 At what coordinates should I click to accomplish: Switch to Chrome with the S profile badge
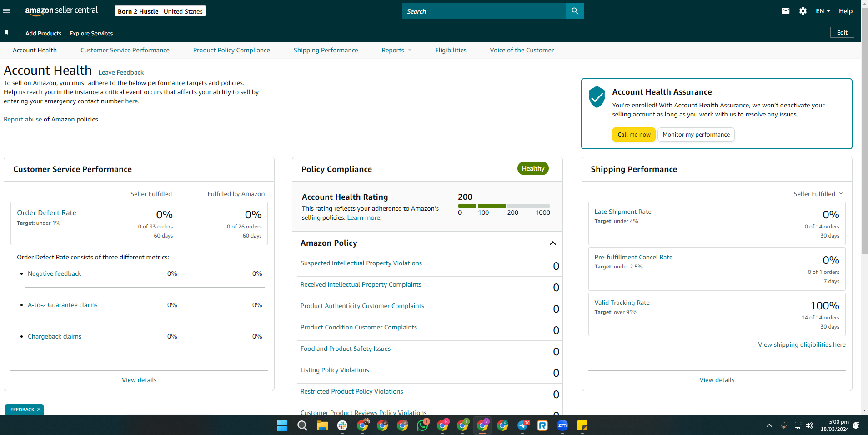[x=482, y=425]
